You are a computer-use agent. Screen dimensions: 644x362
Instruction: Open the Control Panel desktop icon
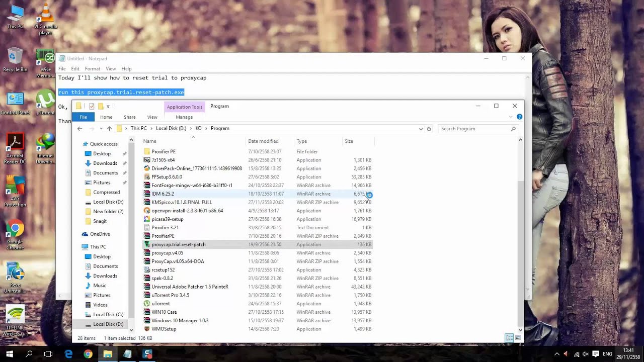[15, 104]
